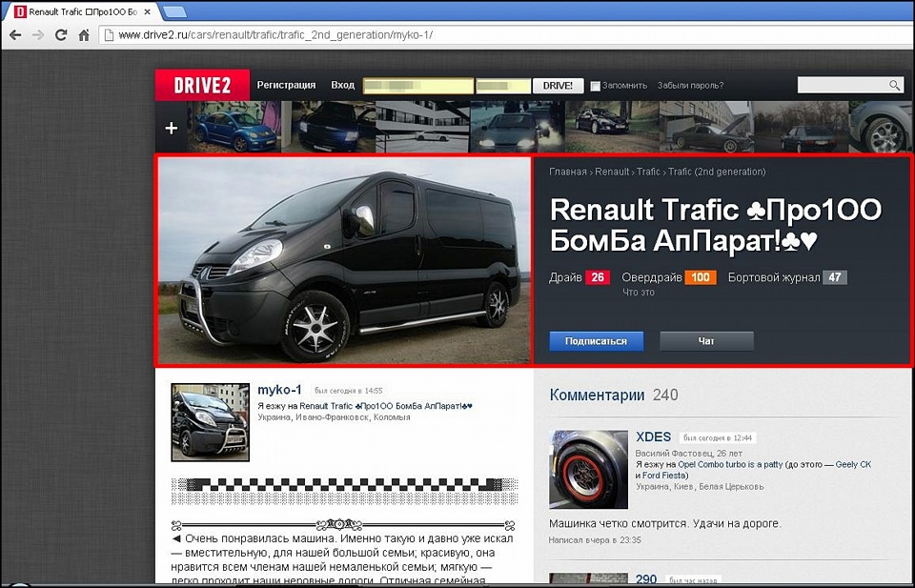Click the Что это link
This screenshot has width=915, height=588.
[x=639, y=293]
